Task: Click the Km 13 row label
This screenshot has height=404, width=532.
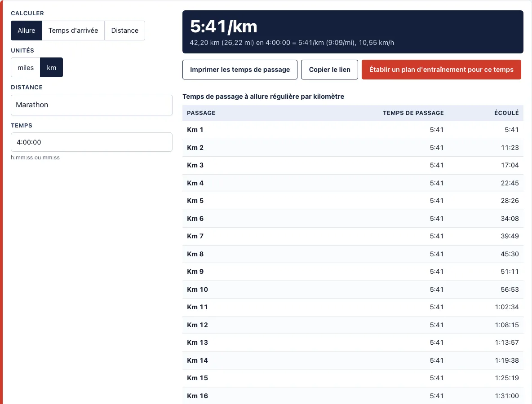Action: point(197,343)
